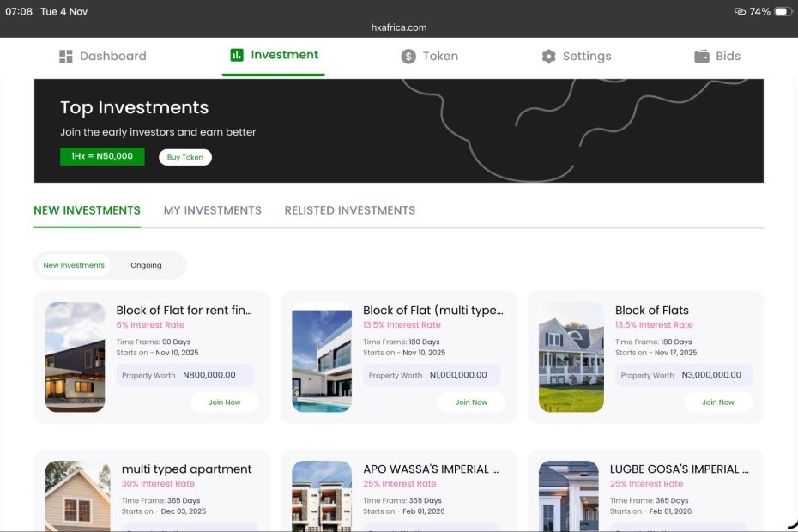Open the RELISTED INVESTMENTS tab
This screenshot has height=532, width=798.
pos(349,210)
